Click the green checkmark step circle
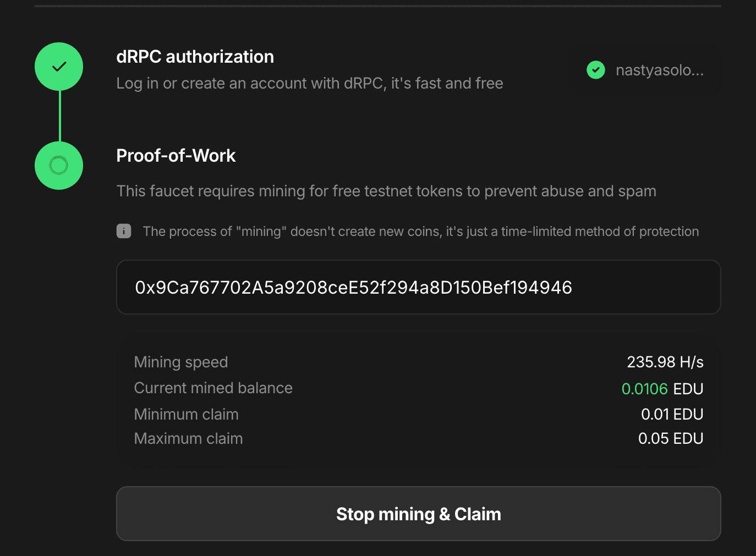Screen dimensions: 756x556 pyautogui.click(x=59, y=67)
